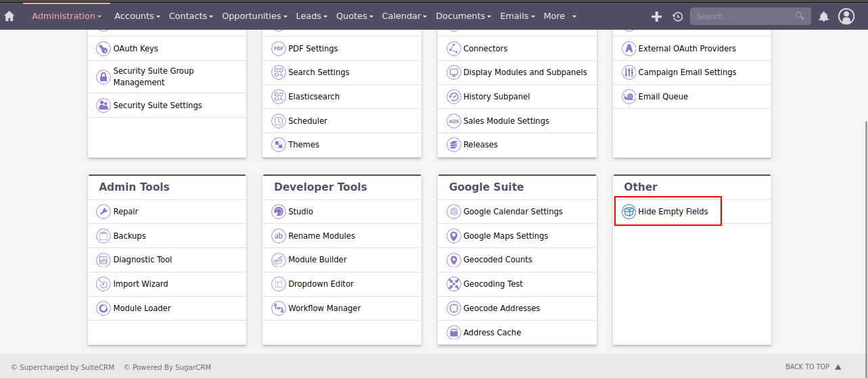Viewport: 868px width, 378px height.
Task: Select the Calendar menu item
Action: pyautogui.click(x=404, y=16)
